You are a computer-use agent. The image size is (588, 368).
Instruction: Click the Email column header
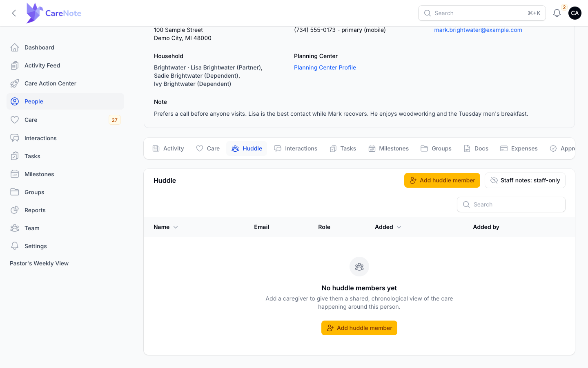click(x=261, y=227)
